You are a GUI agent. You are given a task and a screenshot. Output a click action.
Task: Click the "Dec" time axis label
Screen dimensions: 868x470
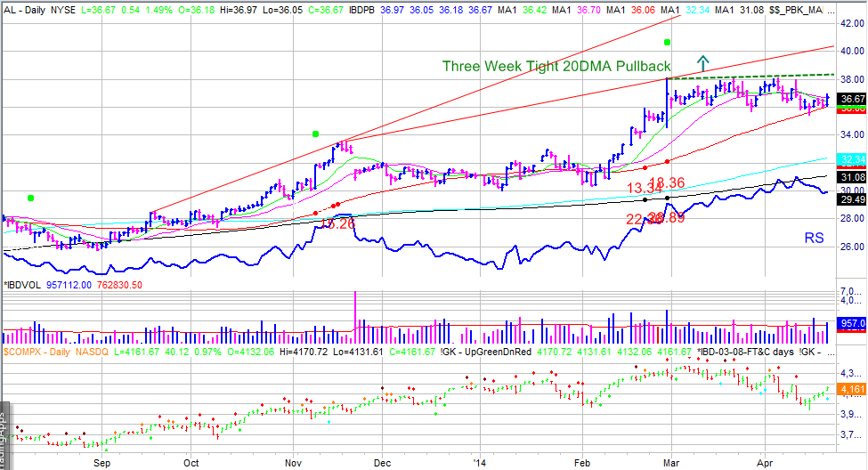(x=382, y=463)
